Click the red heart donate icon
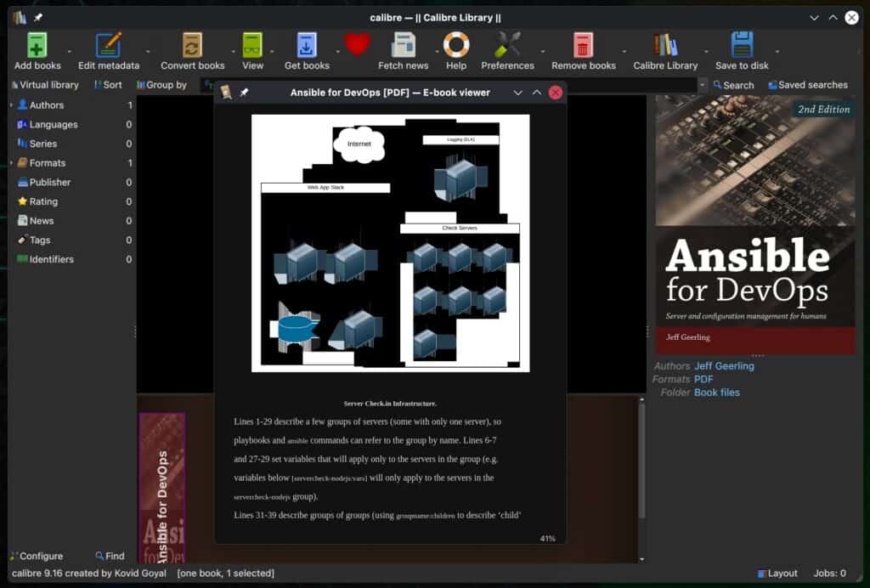This screenshot has width=870, height=588. point(358,44)
